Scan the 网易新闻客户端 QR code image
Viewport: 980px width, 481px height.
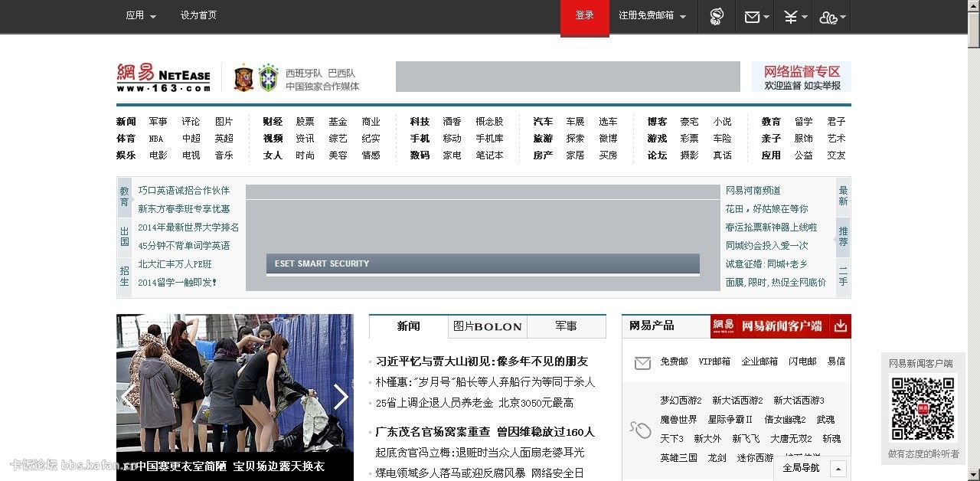click(923, 408)
